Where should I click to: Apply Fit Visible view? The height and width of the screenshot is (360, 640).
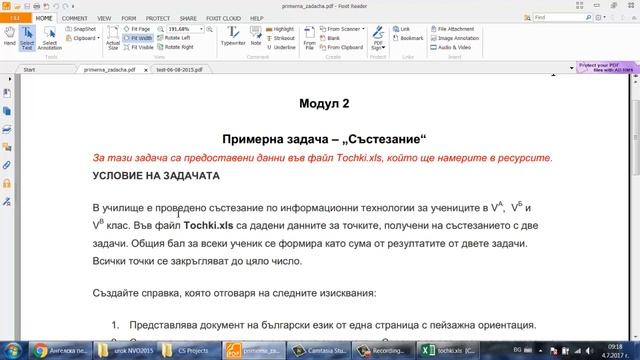(x=138, y=47)
